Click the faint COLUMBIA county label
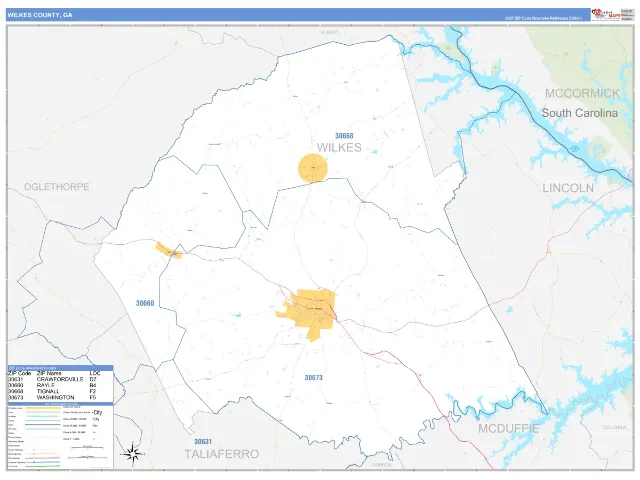The image size is (640, 480). click(x=615, y=427)
